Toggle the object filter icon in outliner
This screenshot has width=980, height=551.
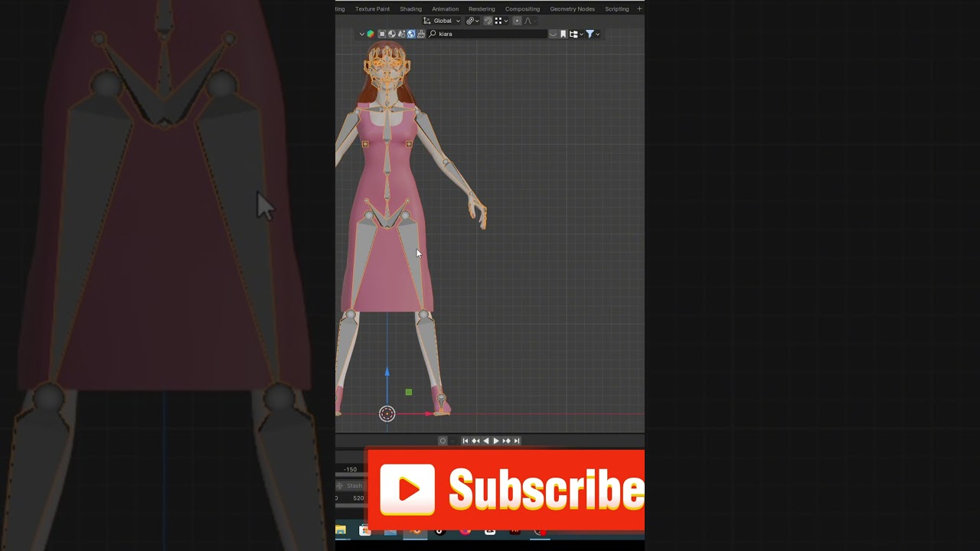coord(382,34)
